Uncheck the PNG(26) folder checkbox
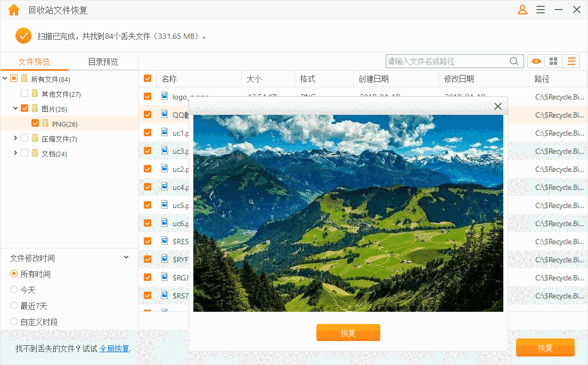 35,123
